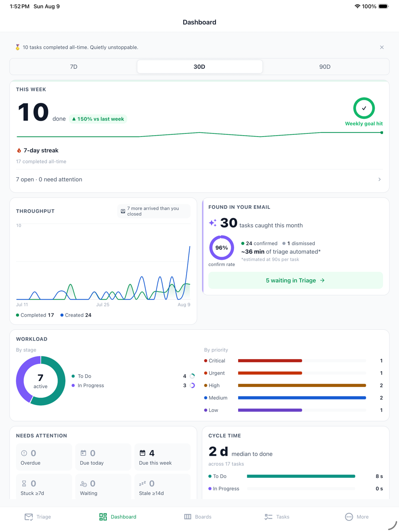Viewport: 399px width, 532px height.
Task: Open '5 waiting in Triage' button
Action: pyautogui.click(x=296, y=281)
